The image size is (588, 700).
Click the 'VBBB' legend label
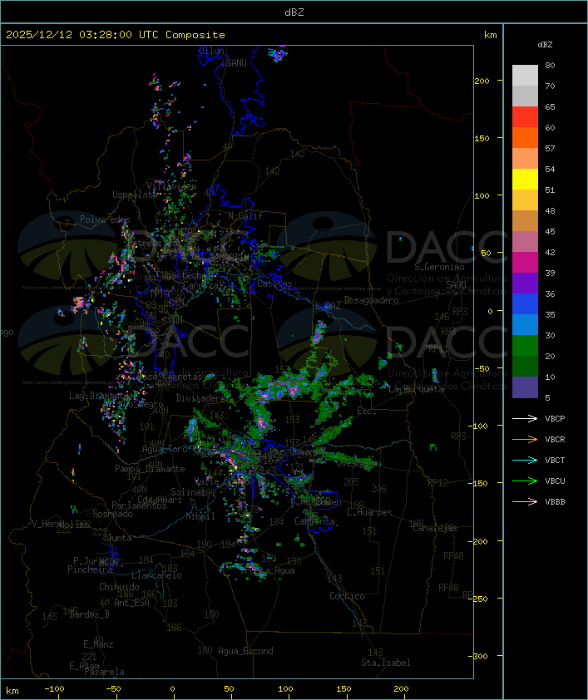click(x=555, y=502)
